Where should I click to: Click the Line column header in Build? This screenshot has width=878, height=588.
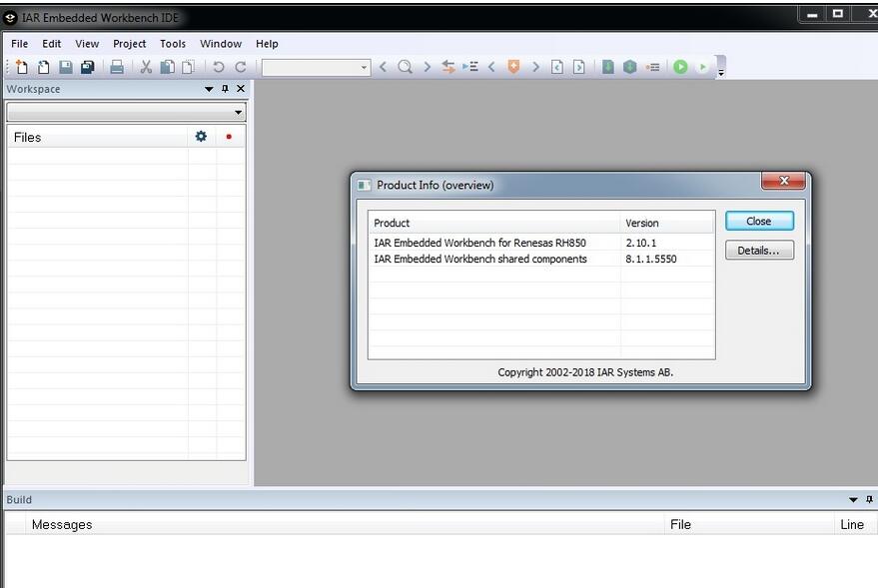tap(856, 525)
